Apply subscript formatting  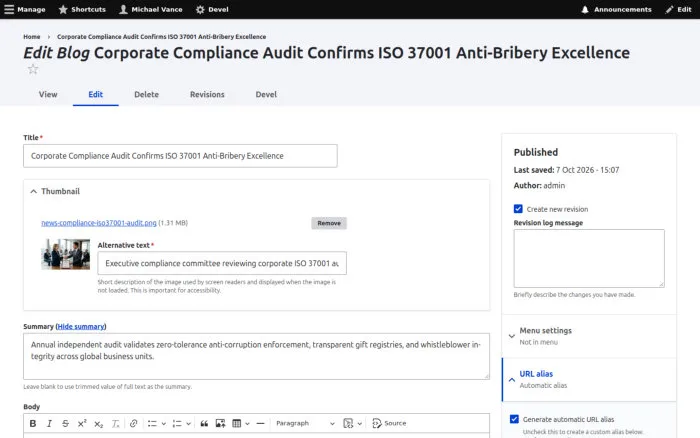(98, 423)
